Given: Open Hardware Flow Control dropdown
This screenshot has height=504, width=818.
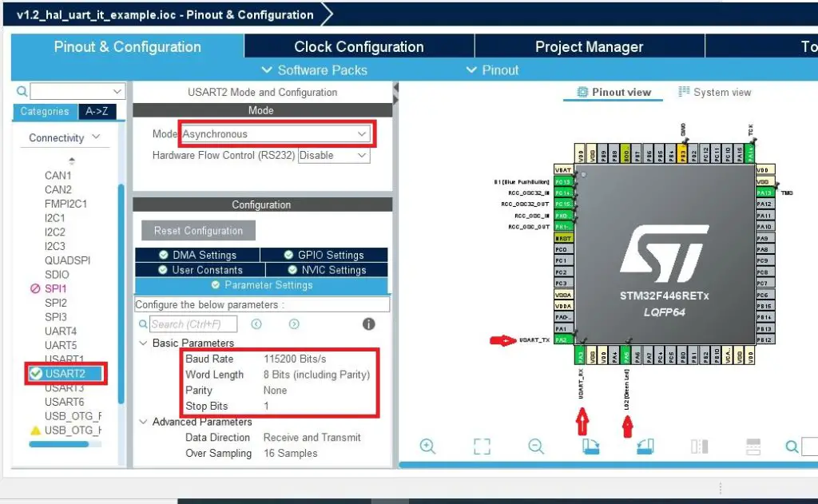Looking at the screenshot, I should [x=362, y=156].
